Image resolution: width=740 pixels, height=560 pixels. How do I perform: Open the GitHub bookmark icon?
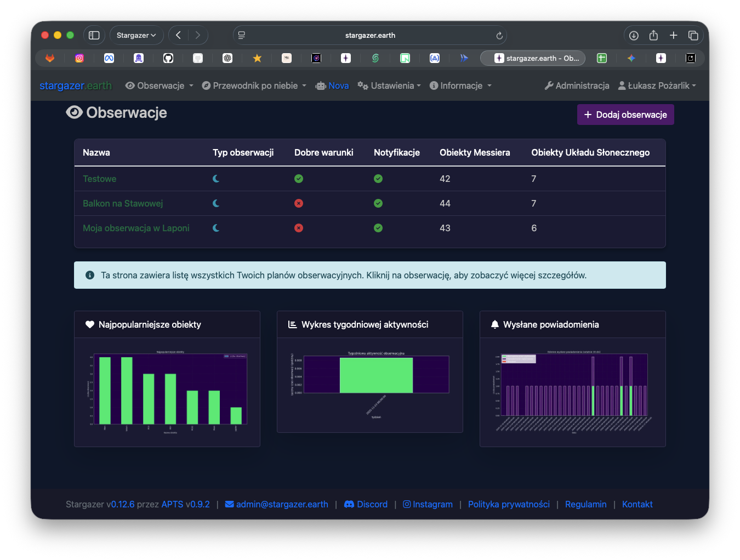point(168,58)
